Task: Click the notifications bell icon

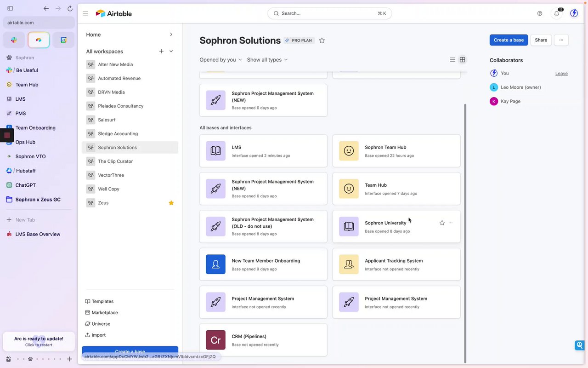Action: 556,13
